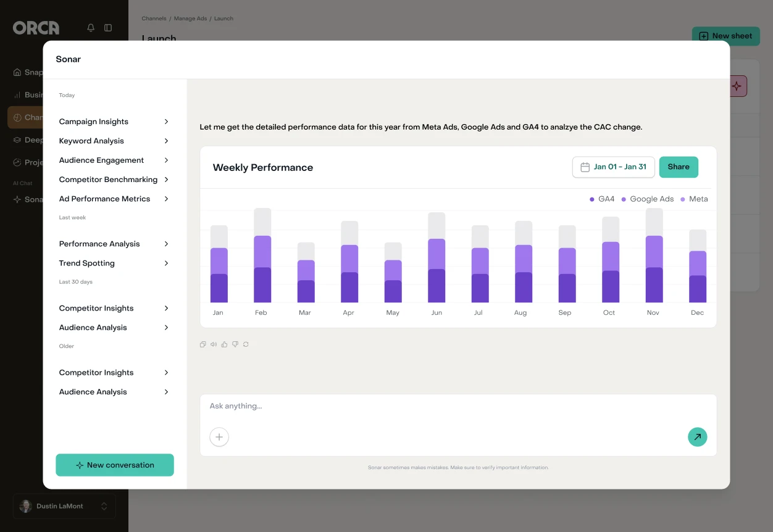Open the notifications bell icon
Image resolution: width=773 pixels, height=532 pixels.
[x=91, y=28]
